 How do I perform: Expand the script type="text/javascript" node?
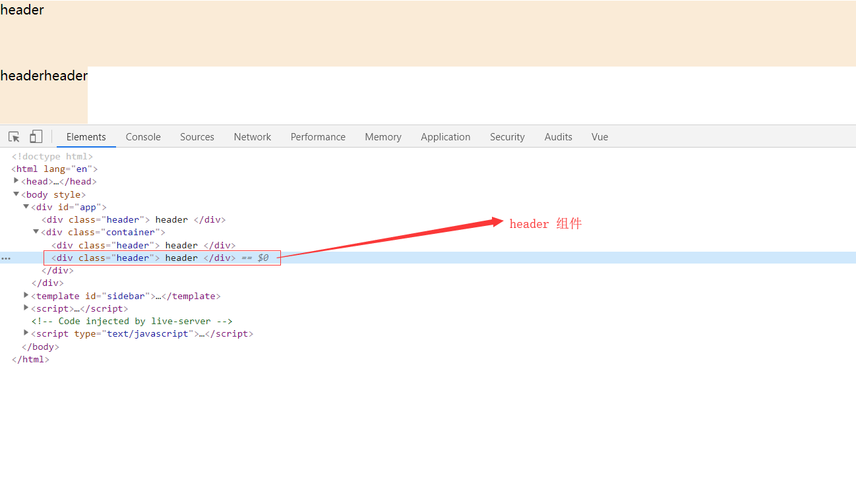click(x=26, y=333)
